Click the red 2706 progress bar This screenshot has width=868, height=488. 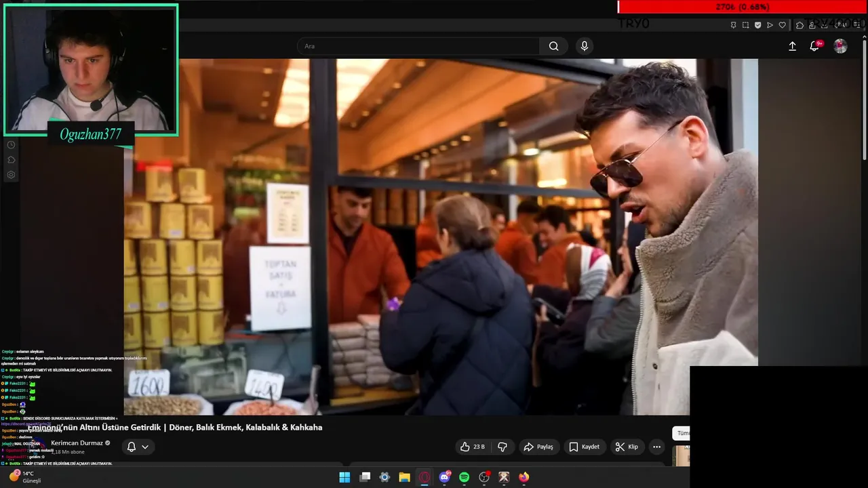pos(742,7)
